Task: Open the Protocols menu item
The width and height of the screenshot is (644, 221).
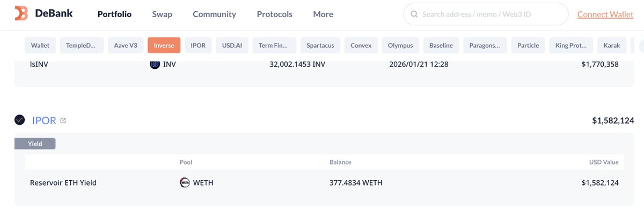Action: pyautogui.click(x=275, y=15)
